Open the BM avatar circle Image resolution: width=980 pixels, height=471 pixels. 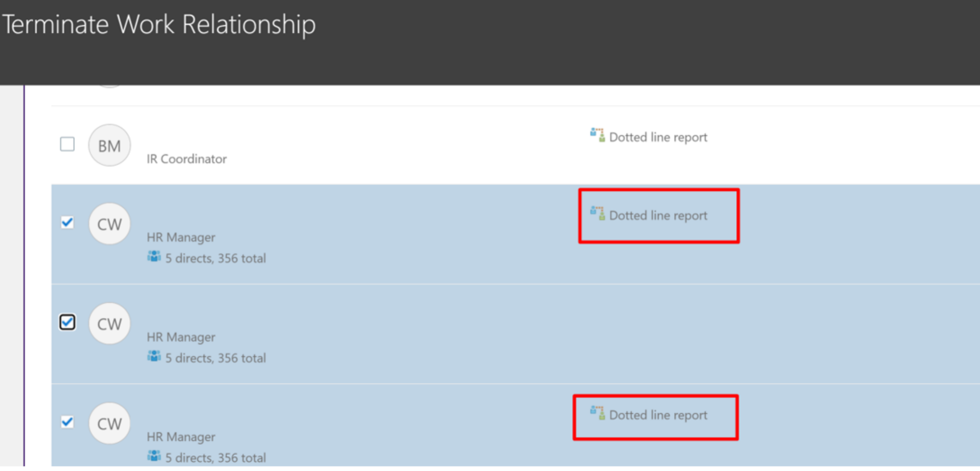coord(109,145)
